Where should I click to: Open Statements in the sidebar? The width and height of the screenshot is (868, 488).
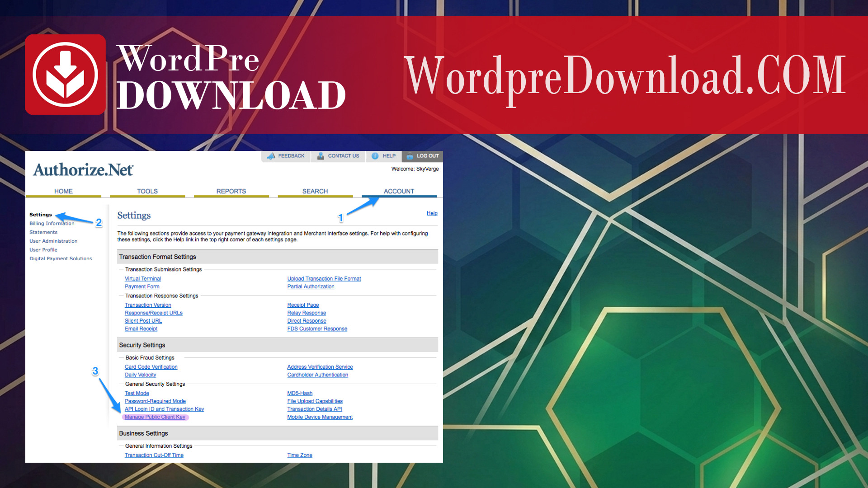pos(43,232)
